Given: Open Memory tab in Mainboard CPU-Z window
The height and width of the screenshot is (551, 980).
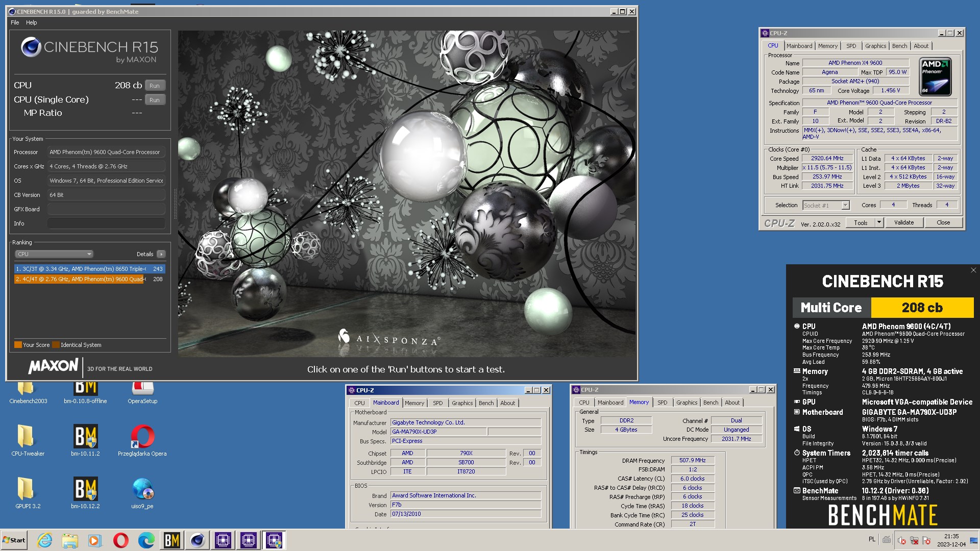Looking at the screenshot, I should pos(414,403).
